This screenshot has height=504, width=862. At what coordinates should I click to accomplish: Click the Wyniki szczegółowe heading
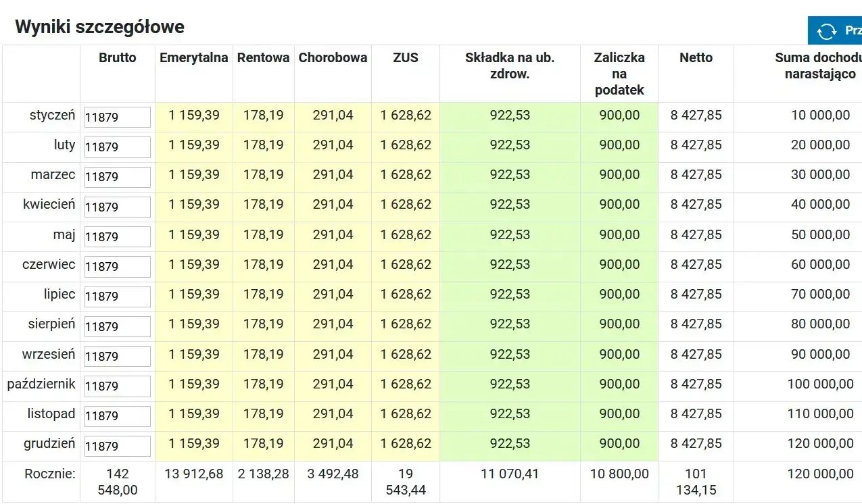99,27
